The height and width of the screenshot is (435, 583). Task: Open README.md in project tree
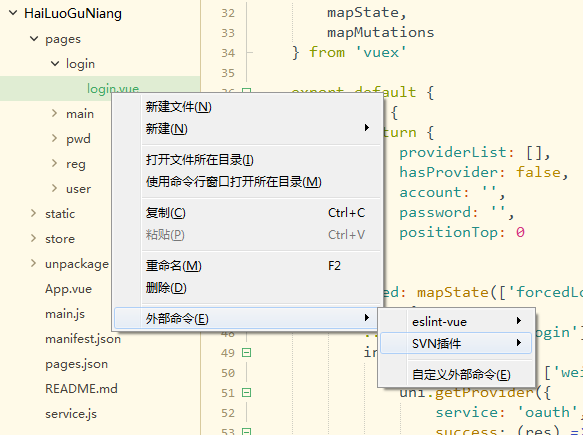[81, 389]
